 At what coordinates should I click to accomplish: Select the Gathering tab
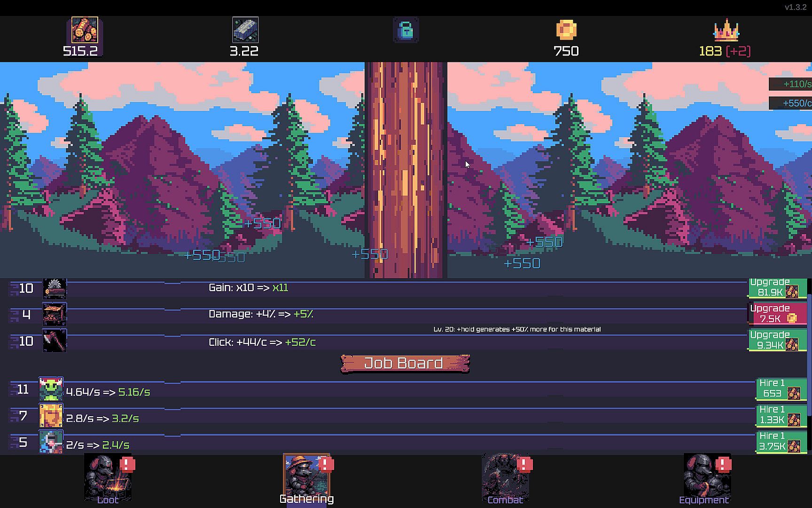point(307,479)
